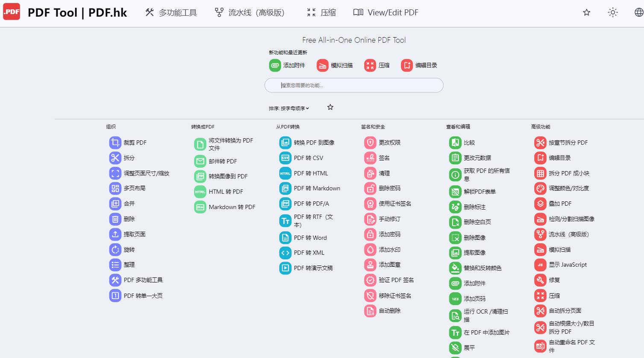Toggle the favorites star in header
The image size is (644, 358).
coord(587,12)
